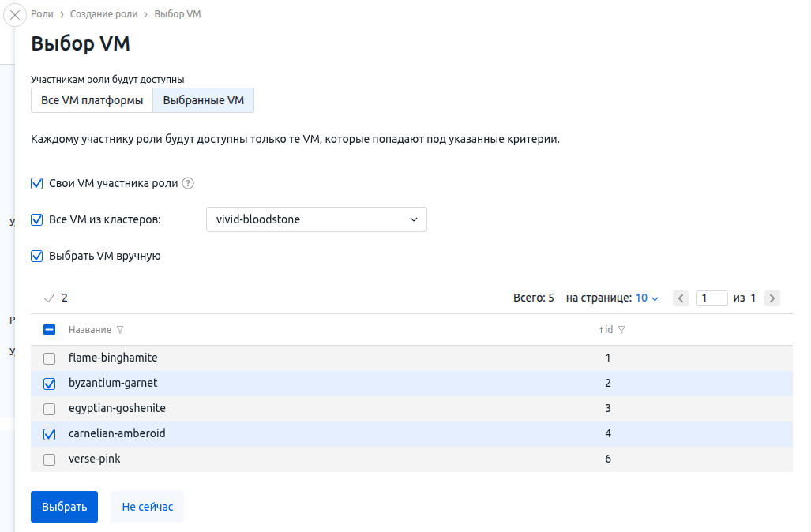Sort by id using arrow icon

click(x=602, y=330)
